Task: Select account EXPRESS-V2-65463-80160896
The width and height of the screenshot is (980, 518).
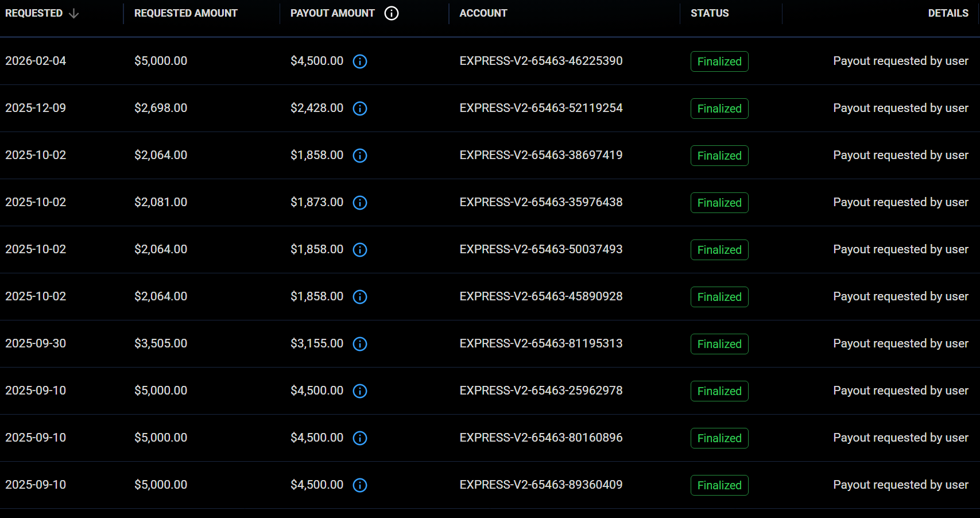Action: [x=541, y=438]
